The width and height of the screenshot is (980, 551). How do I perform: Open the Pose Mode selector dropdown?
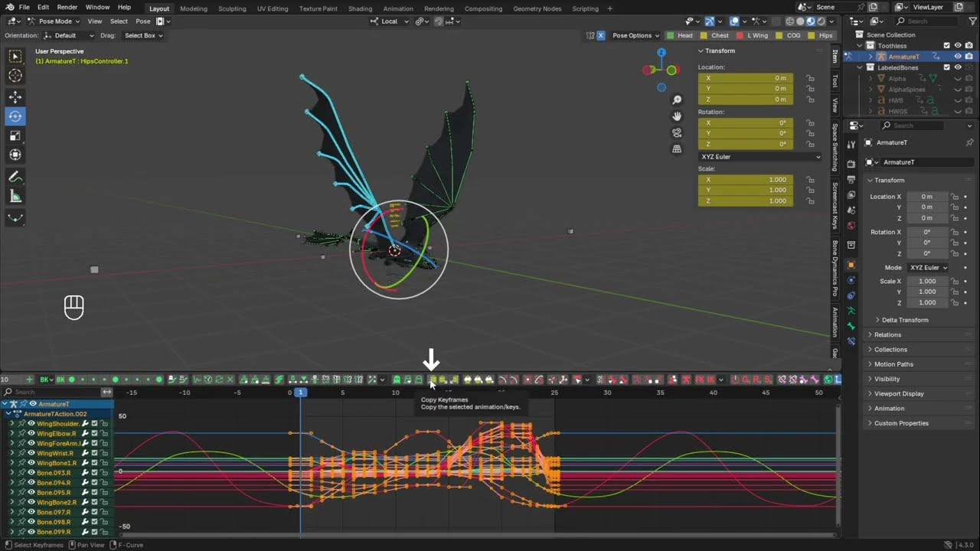click(53, 21)
